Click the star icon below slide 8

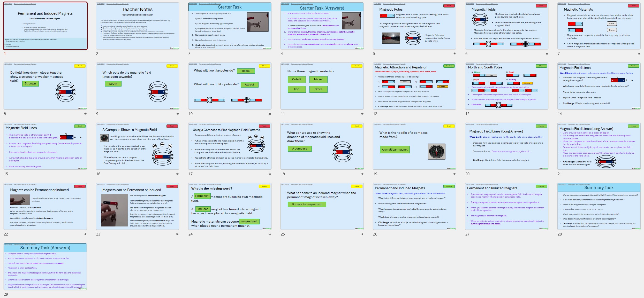pos(85,114)
